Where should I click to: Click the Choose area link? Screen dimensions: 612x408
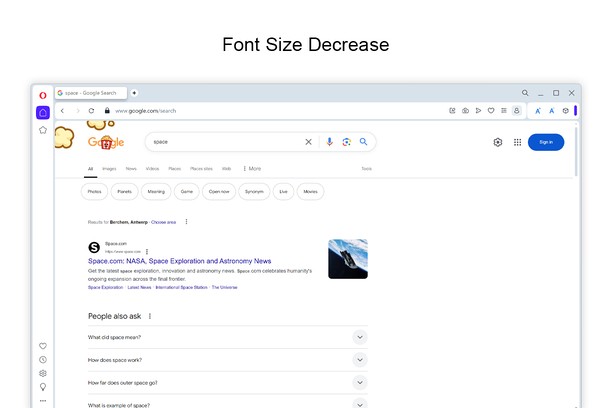point(164,222)
